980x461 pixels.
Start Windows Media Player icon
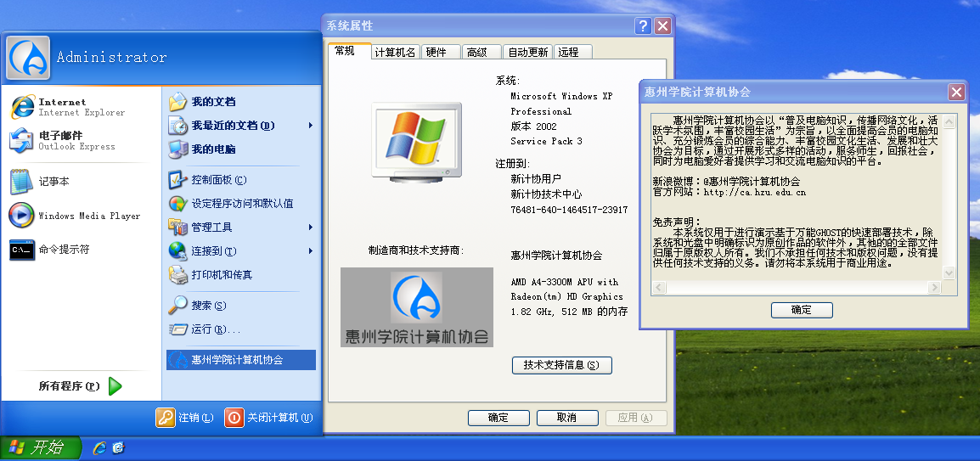point(20,216)
